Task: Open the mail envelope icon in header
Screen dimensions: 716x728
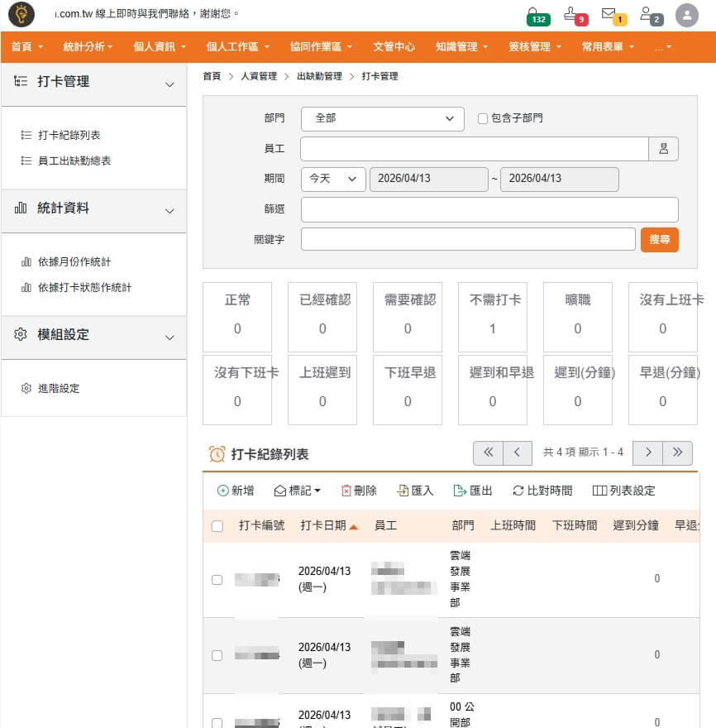Action: point(609,14)
